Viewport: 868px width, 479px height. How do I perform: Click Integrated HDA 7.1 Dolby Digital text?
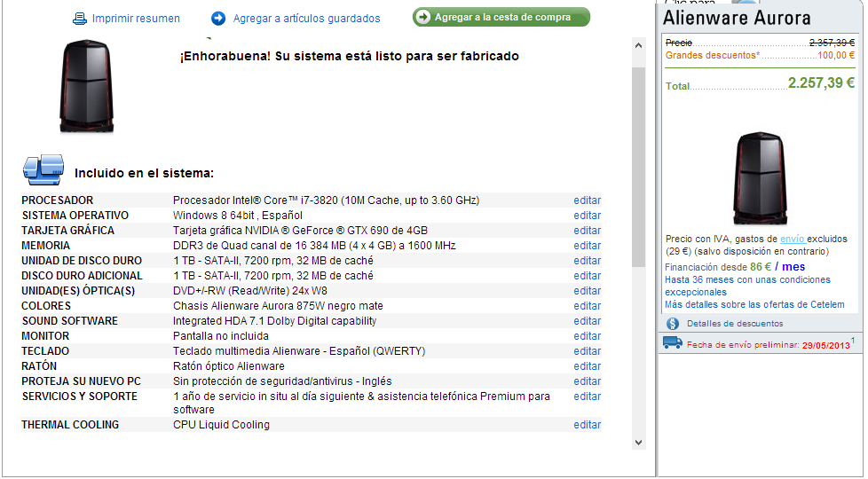274,321
